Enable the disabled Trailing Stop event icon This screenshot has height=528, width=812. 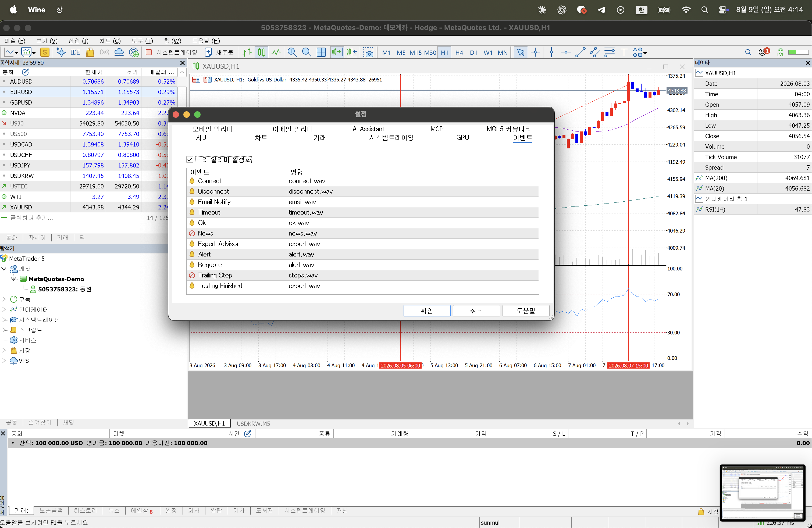click(192, 275)
